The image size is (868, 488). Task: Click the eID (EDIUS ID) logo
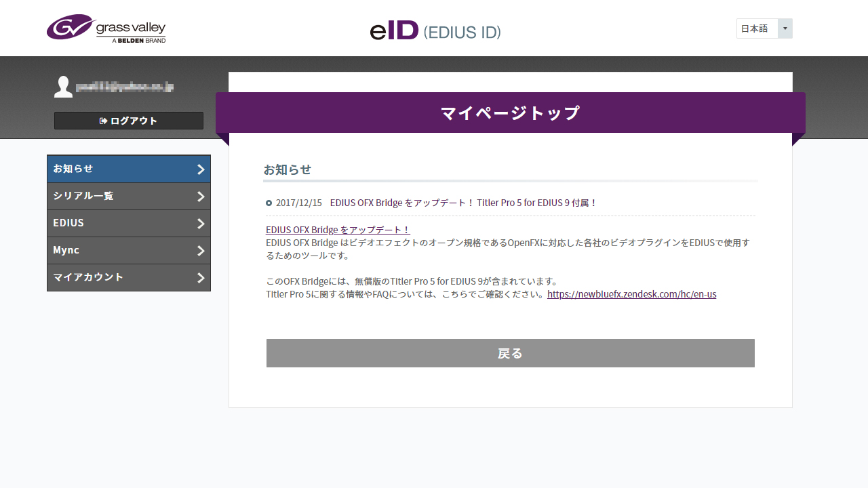tap(435, 31)
